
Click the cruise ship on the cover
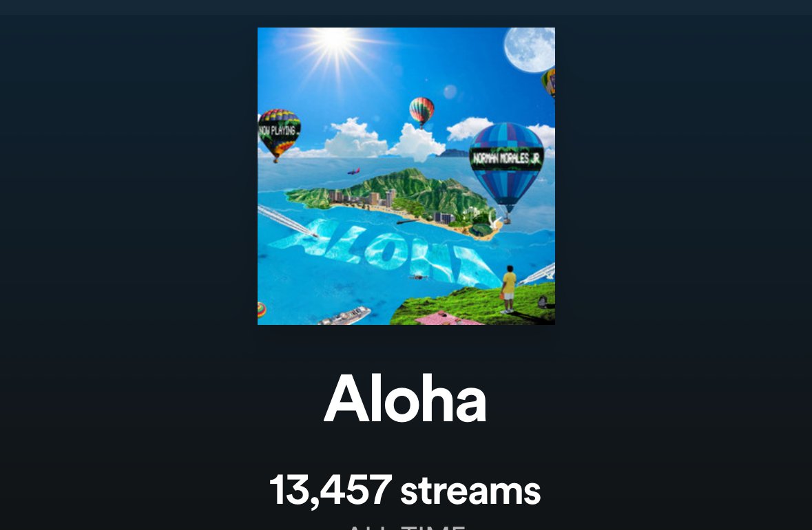click(x=346, y=316)
